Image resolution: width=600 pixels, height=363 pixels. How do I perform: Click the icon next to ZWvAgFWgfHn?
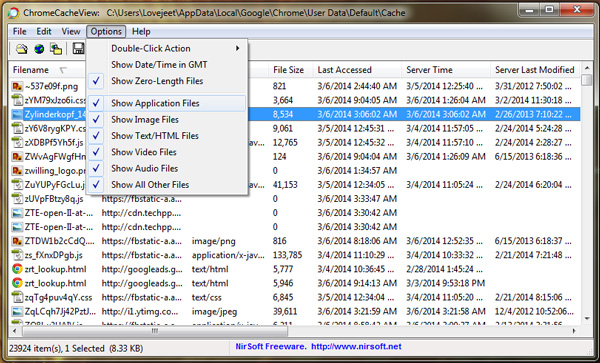pos(17,156)
